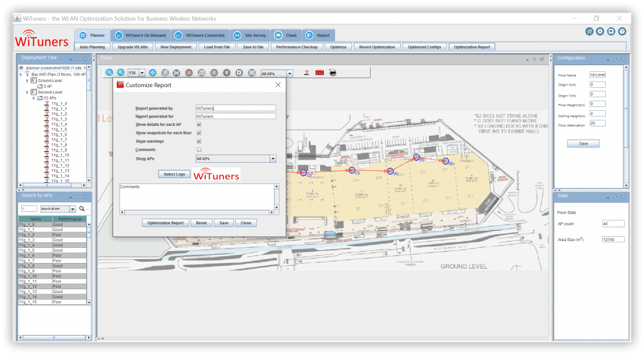This screenshot has width=644, height=355.
Task: Click the Ceiling Height input field
Action: (597, 113)
